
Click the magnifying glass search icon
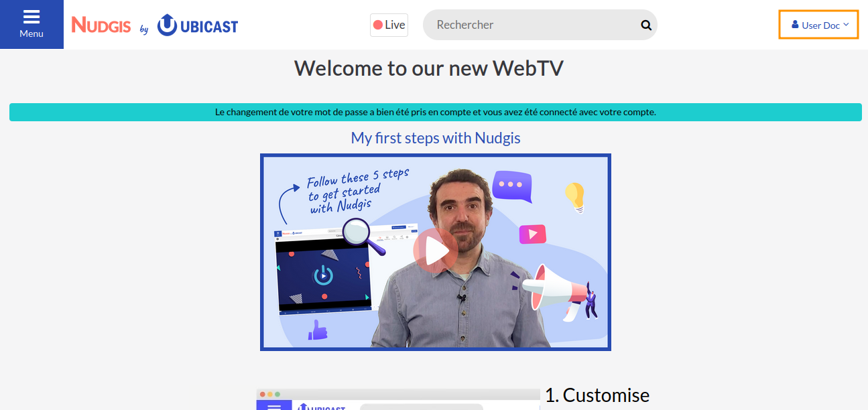[646, 25]
